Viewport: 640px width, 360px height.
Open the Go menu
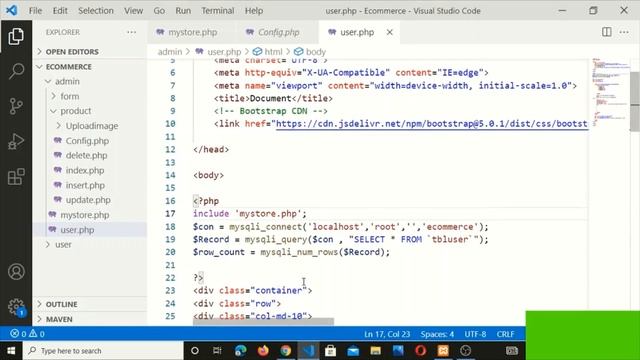tap(159, 11)
